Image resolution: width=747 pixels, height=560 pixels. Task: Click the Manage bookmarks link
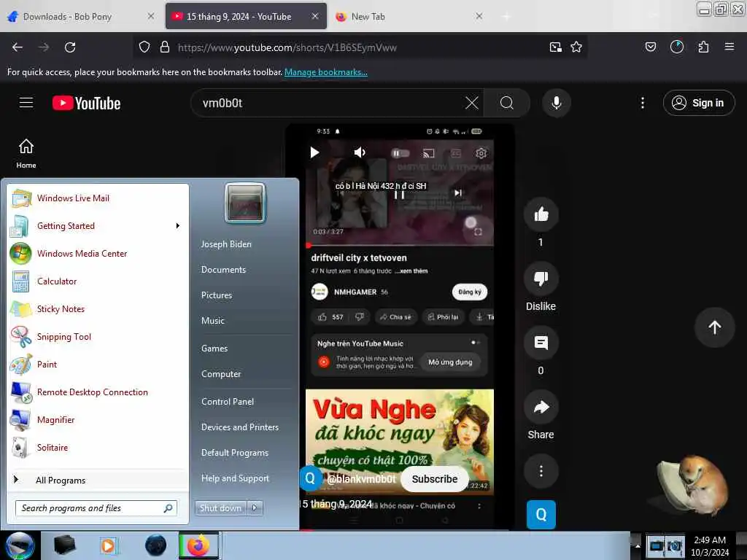[326, 72]
